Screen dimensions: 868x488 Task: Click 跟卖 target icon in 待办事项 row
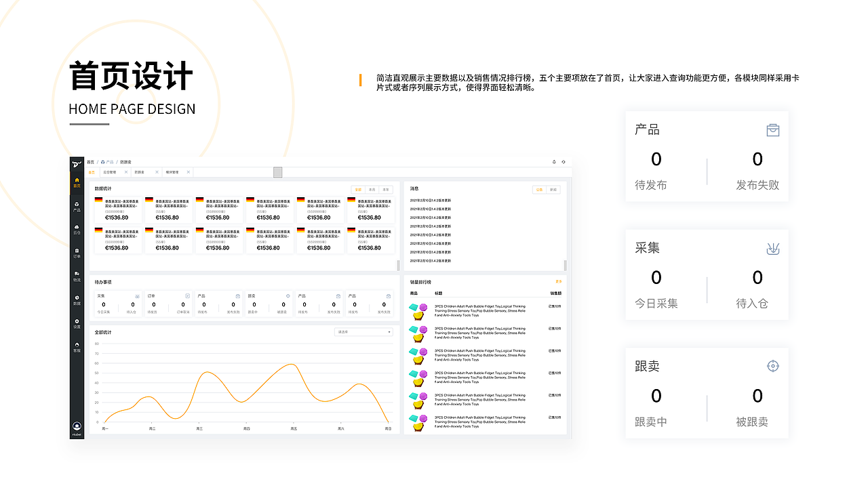pos(288,296)
